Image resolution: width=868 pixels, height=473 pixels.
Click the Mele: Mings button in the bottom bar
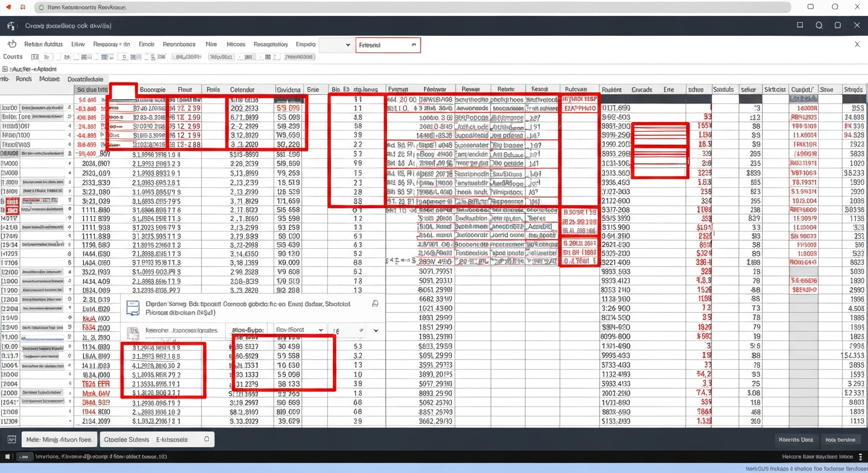[59, 439]
